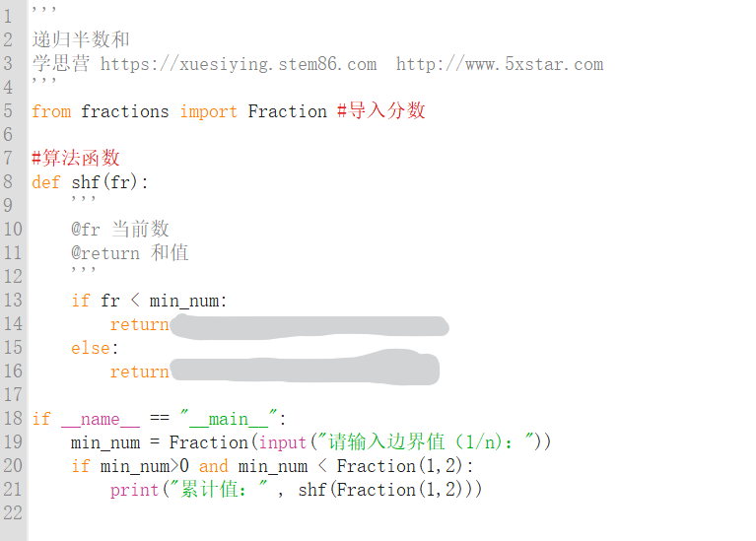Click the function name 'shf' in the def line
Image resolution: width=756 pixels, height=541 pixels.
click(86, 182)
